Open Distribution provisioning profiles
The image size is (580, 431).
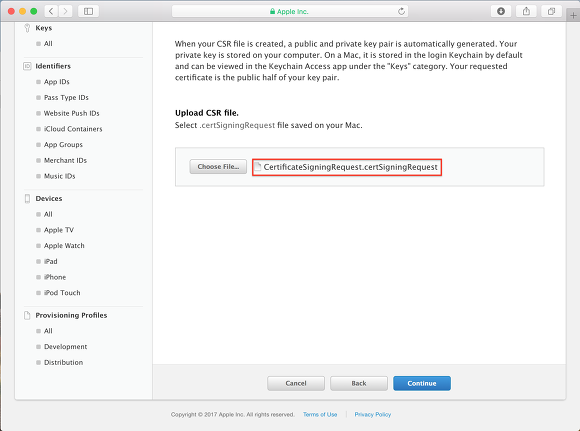[63, 363]
